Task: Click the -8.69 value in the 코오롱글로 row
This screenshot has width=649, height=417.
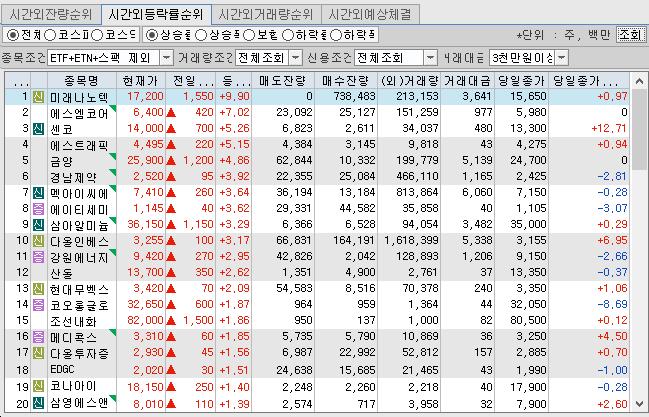Action: pos(613,304)
